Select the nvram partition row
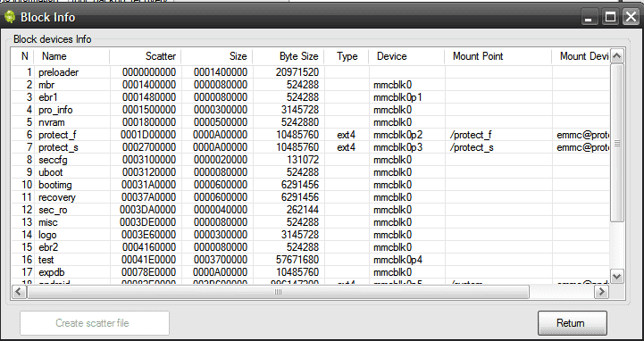The image size is (644, 341). (x=310, y=122)
